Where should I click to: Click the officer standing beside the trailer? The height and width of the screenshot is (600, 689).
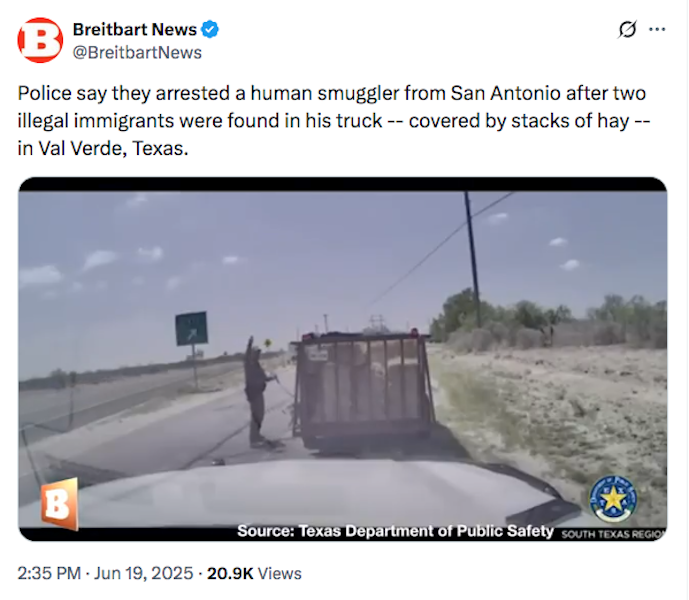coord(258,392)
